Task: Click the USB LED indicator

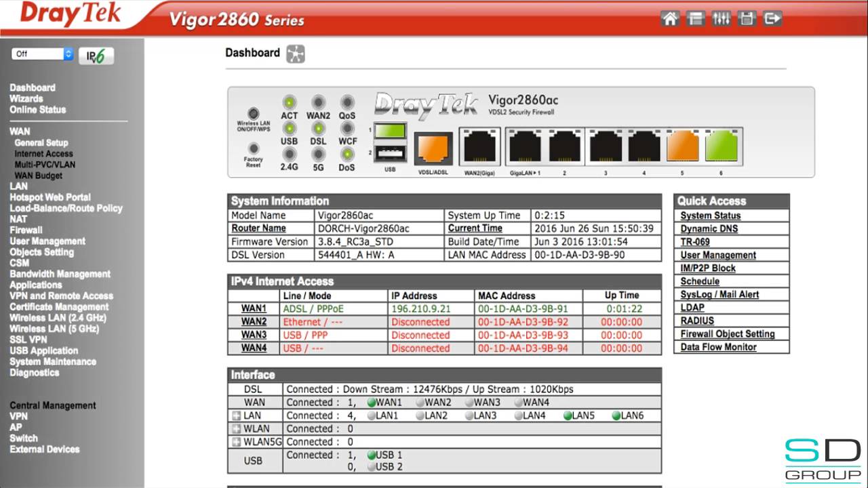Action: tap(290, 128)
